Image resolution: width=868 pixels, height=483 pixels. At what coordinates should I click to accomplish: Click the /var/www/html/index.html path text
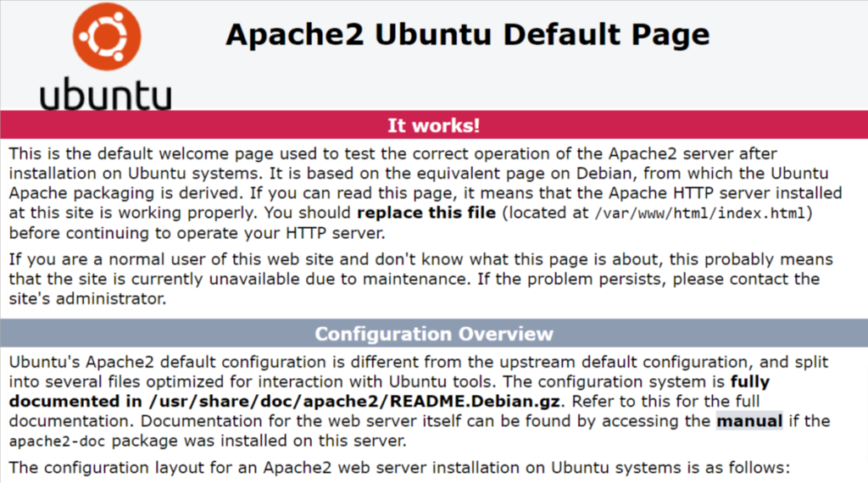pyautogui.click(x=700, y=214)
